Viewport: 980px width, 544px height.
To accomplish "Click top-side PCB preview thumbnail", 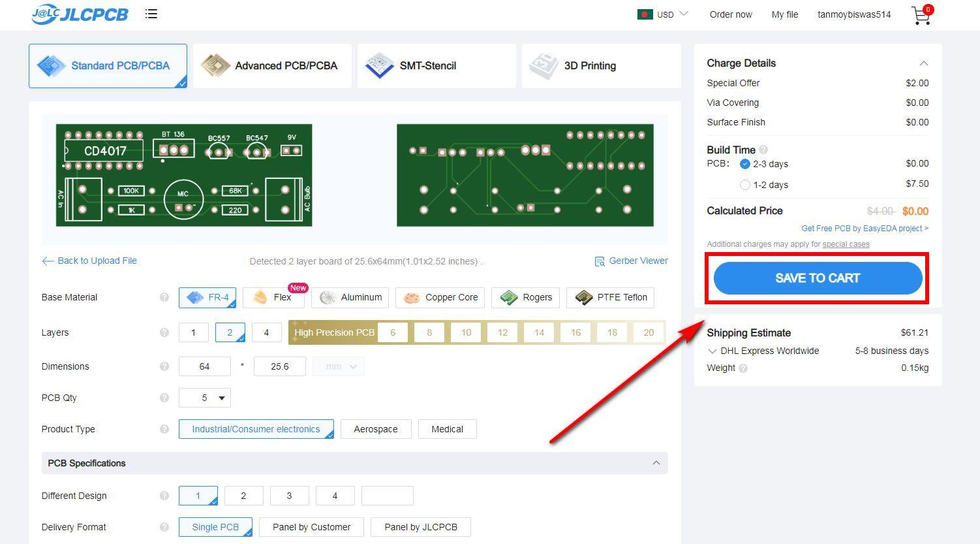I will point(184,175).
